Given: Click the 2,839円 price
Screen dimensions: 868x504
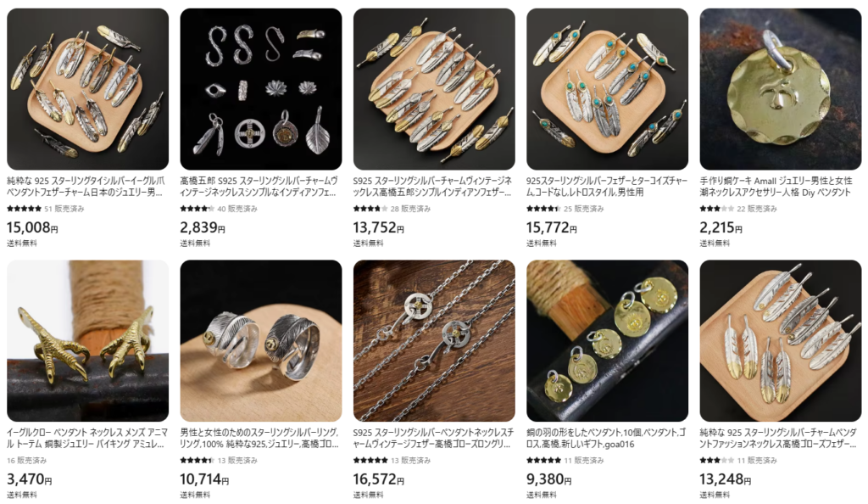Looking at the screenshot, I should click(203, 227).
